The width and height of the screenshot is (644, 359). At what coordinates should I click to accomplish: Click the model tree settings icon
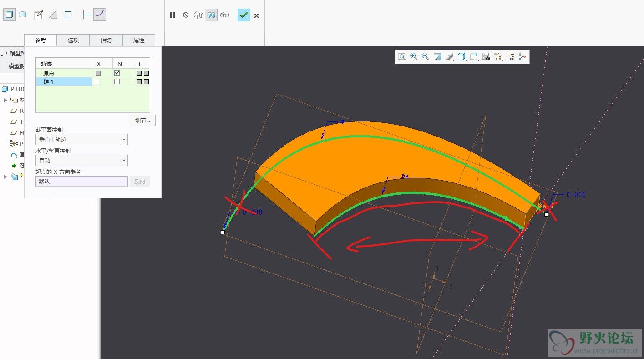pyautogui.click(x=4, y=53)
